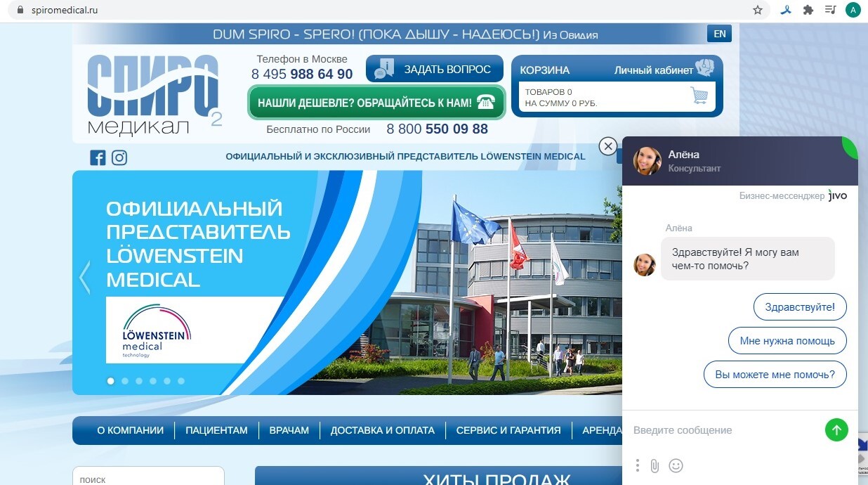The height and width of the screenshot is (485, 868).
Task: Select the first banner slide dot
Action: pos(110,381)
